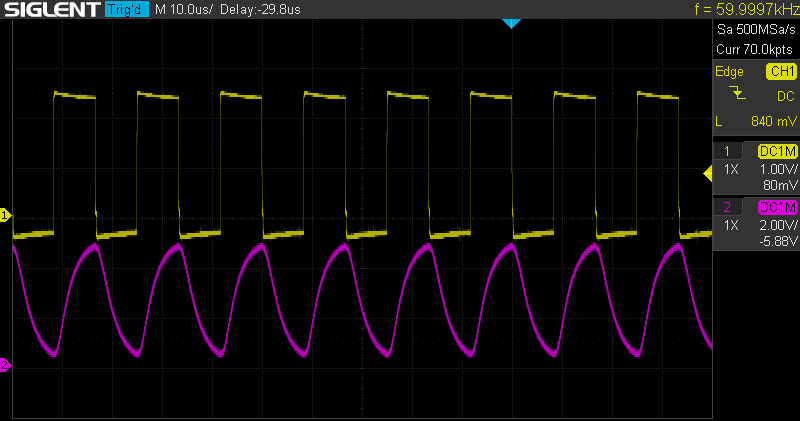800x421 pixels.
Task: Click the DC trigger coupling label
Action: click(786, 96)
